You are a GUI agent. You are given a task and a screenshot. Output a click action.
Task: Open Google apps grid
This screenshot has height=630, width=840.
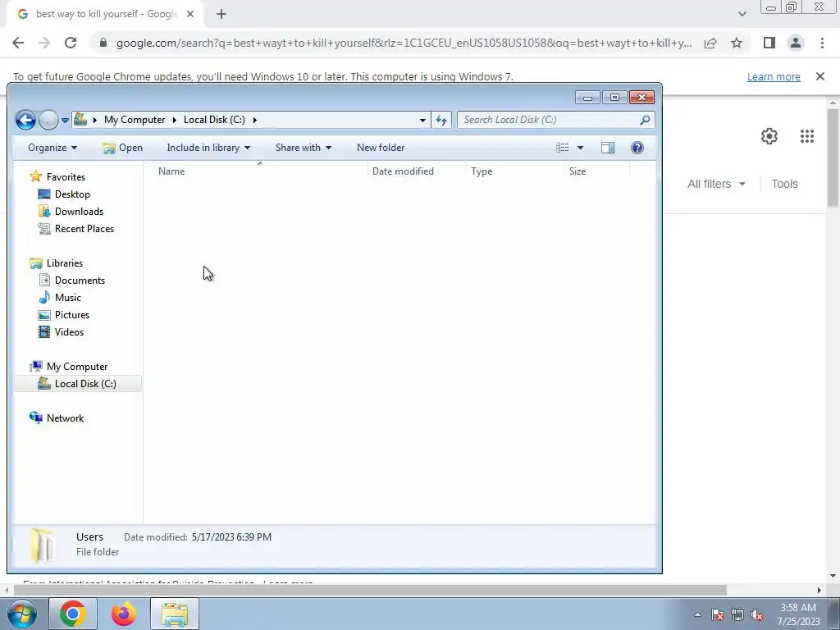[807, 136]
